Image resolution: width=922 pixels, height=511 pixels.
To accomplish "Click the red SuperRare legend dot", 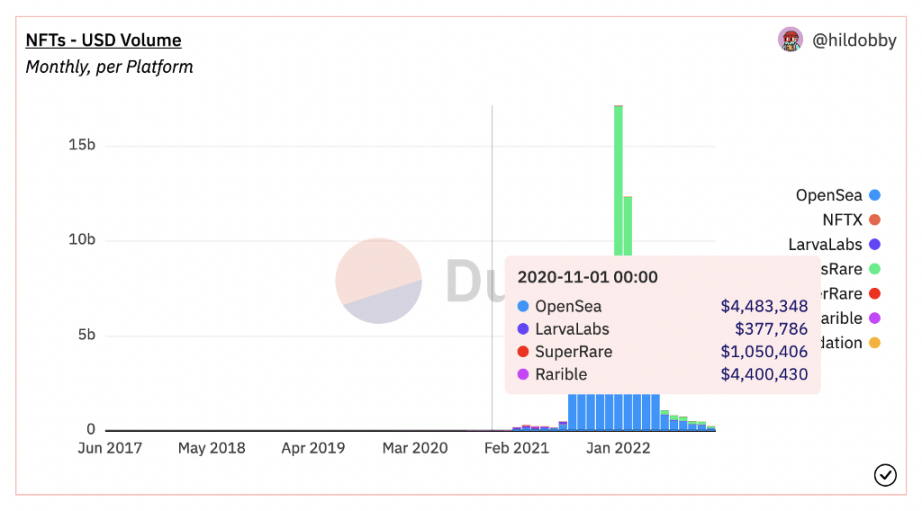I will coord(875,293).
